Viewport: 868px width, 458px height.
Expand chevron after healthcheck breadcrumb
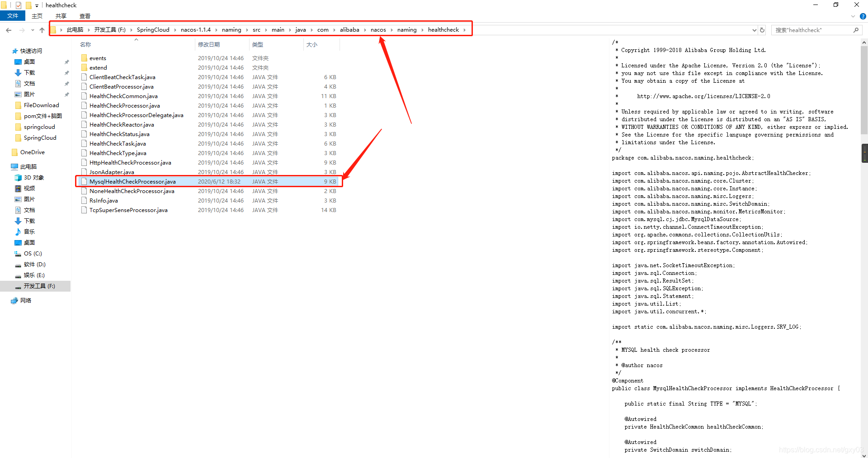[x=464, y=30]
